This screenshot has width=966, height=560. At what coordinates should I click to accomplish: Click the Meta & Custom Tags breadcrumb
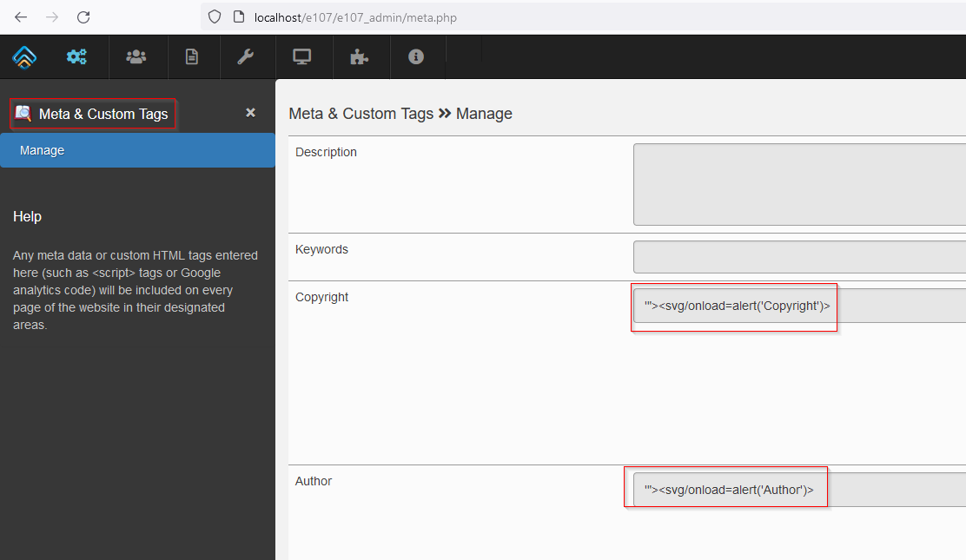(361, 113)
